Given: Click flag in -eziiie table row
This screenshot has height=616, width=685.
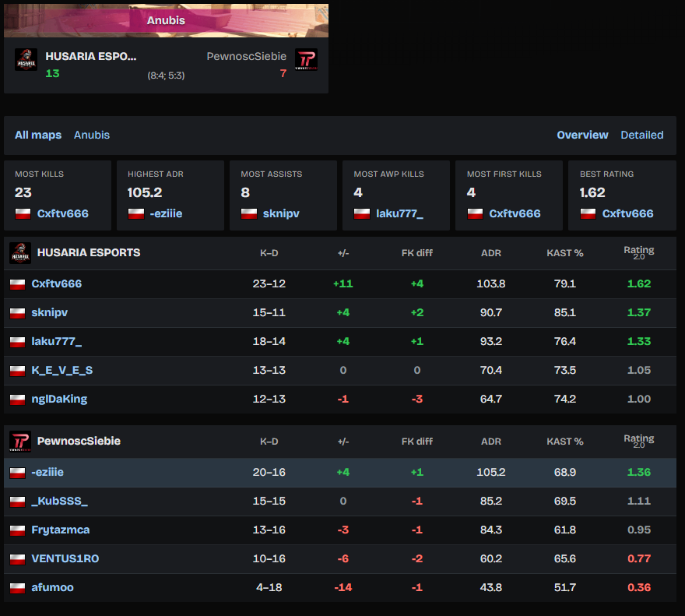Looking at the screenshot, I should [17, 473].
